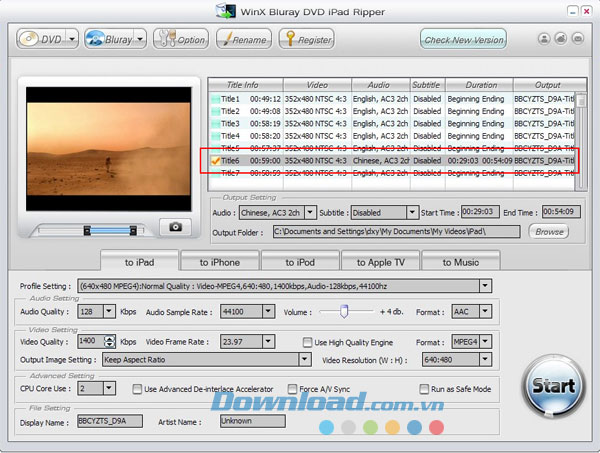Click the right trim marker on preview slider
Screen dimensions: 600x453
coord(133,230)
